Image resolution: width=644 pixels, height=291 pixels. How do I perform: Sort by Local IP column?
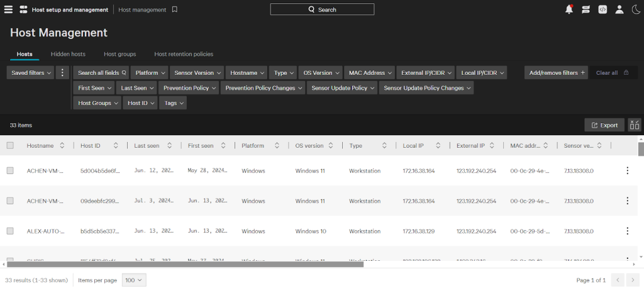click(x=438, y=145)
